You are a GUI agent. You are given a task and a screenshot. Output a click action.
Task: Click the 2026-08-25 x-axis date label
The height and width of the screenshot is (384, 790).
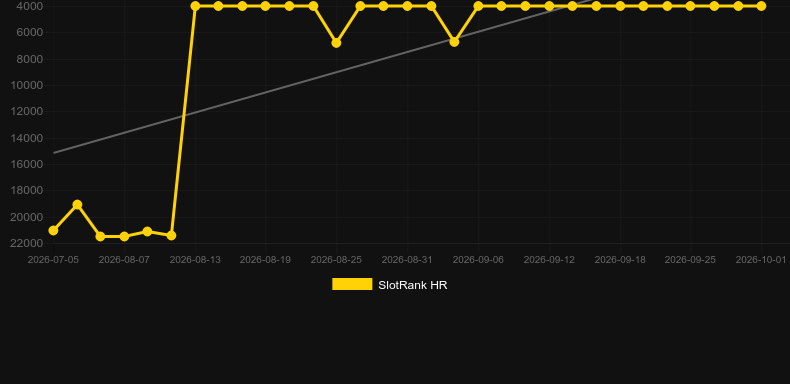pyautogui.click(x=336, y=260)
